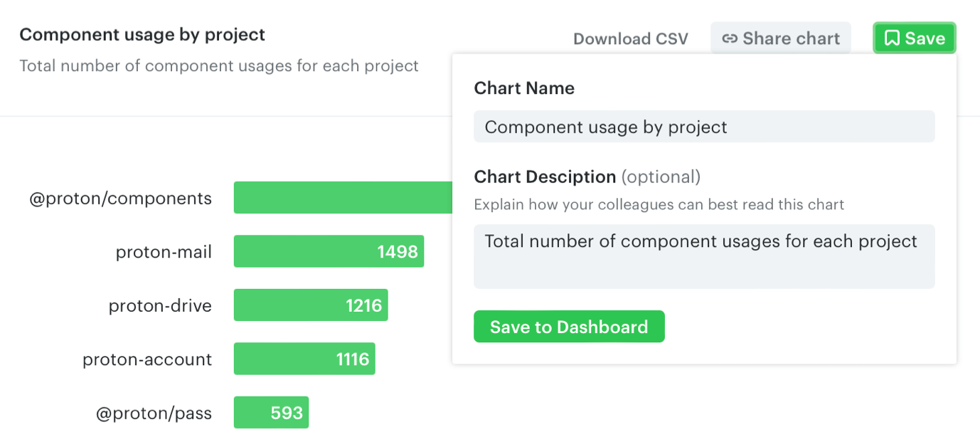
Task: Click the proton-mail axis label
Action: click(x=164, y=251)
